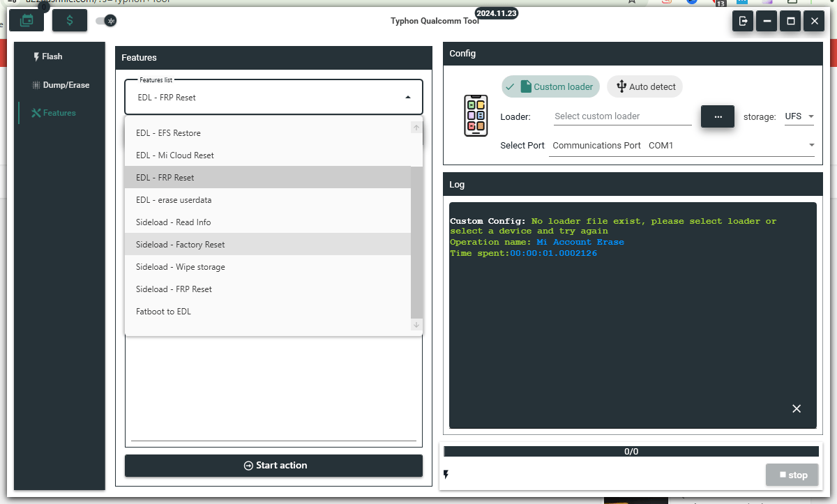Screen dimensions: 837x504
Task: Enable the Auto detect option
Action: (645, 87)
